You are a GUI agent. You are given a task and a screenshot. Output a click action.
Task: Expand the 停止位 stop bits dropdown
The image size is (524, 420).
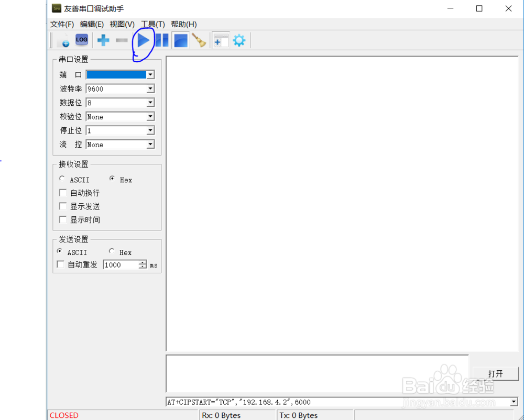click(x=150, y=130)
